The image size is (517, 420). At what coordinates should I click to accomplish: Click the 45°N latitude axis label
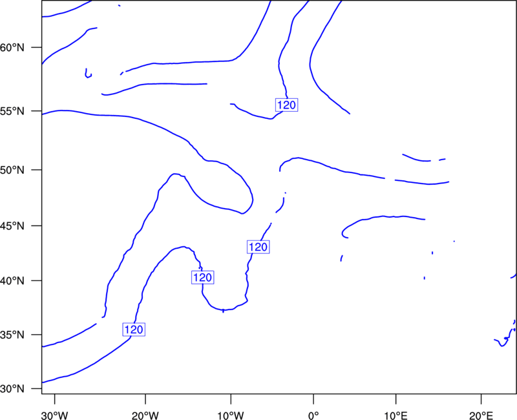12,226
